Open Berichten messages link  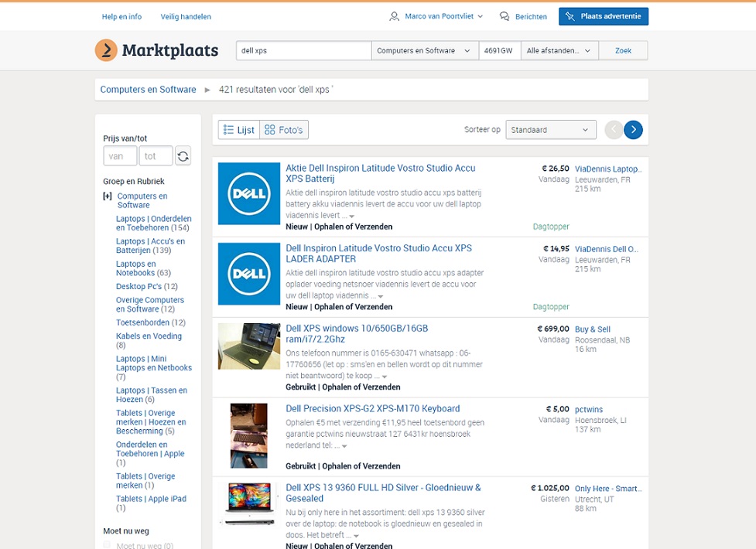click(x=531, y=16)
